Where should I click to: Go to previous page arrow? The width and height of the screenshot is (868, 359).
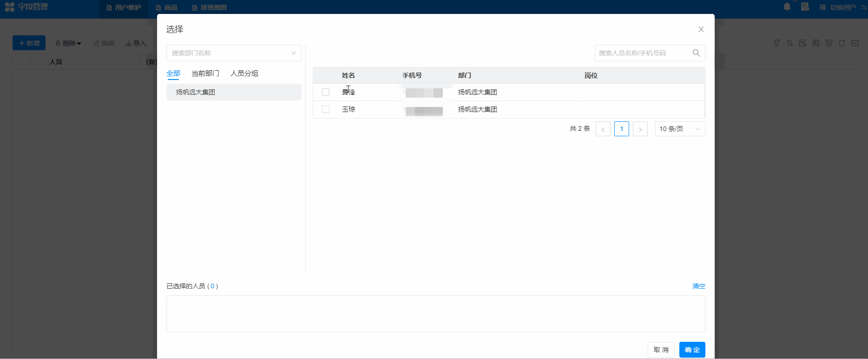click(x=603, y=129)
